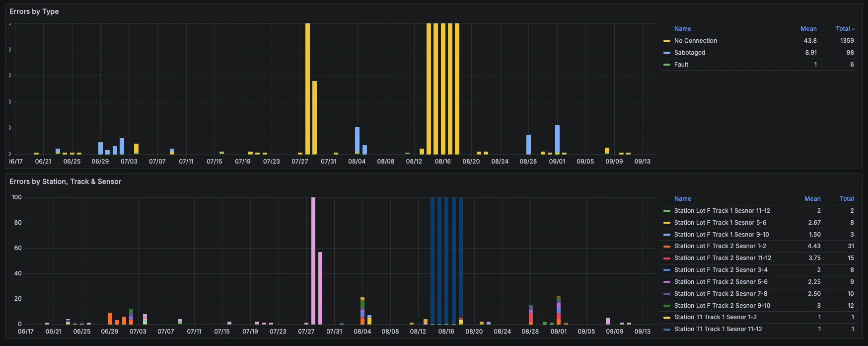Toggle the No Connection series in legend
The image size is (868, 346).
pos(696,41)
